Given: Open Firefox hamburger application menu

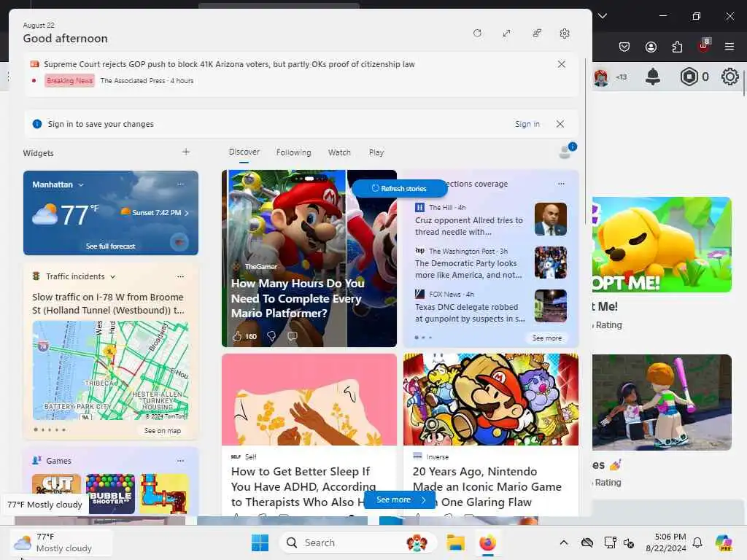Looking at the screenshot, I should (x=729, y=47).
